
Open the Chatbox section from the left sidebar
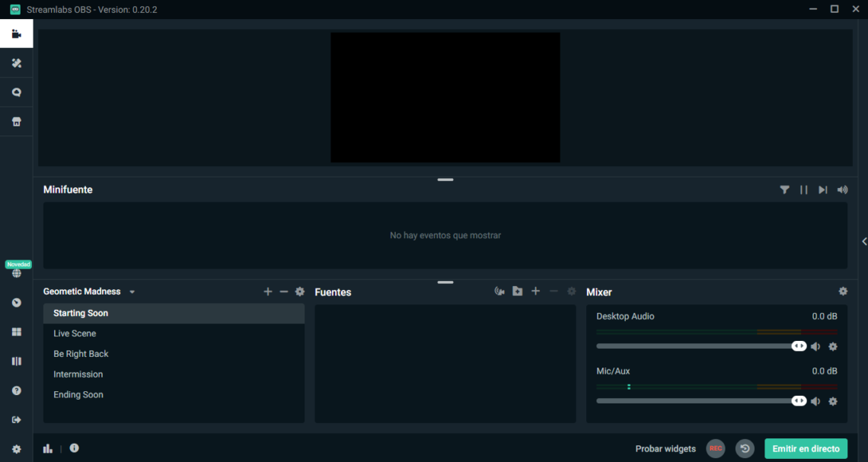[16, 92]
